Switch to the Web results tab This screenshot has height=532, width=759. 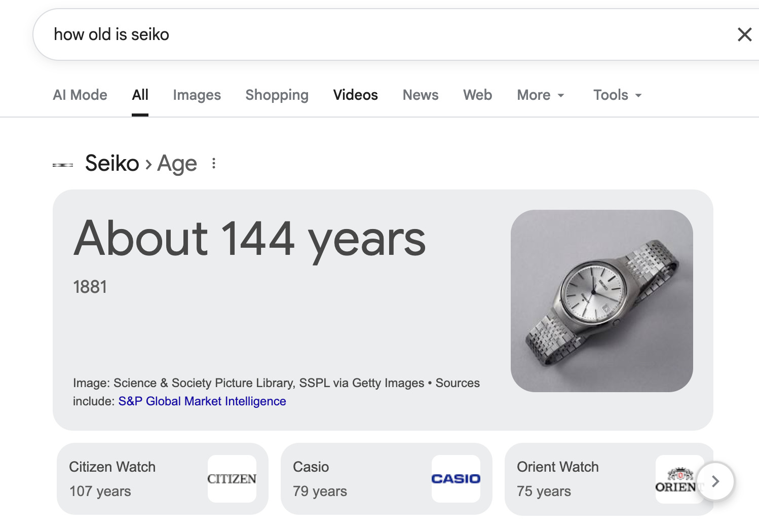pyautogui.click(x=477, y=95)
